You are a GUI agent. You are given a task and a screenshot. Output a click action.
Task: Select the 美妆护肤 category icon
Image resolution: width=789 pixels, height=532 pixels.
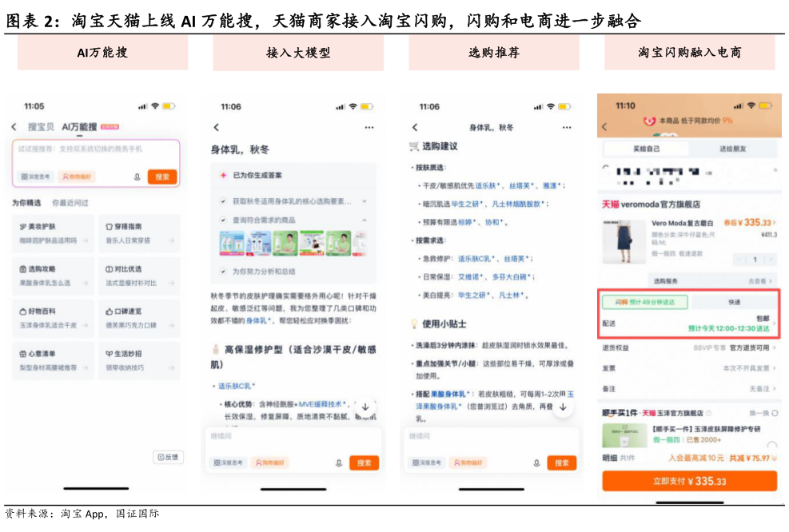click(x=23, y=224)
